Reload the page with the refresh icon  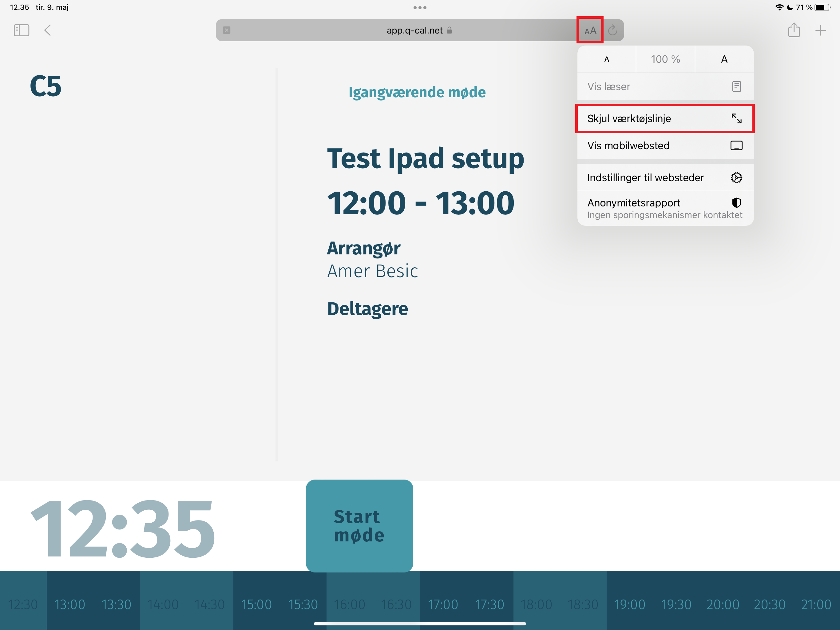612,30
